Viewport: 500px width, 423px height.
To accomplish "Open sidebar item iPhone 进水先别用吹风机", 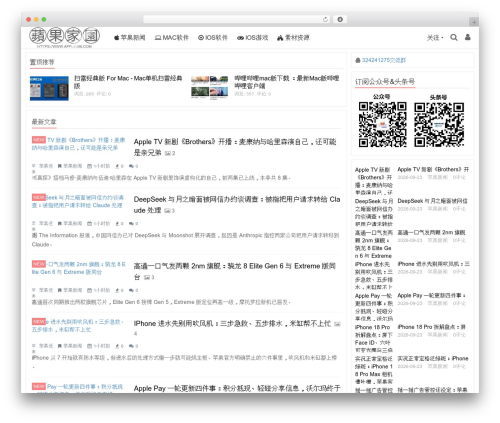I will tap(434, 264).
